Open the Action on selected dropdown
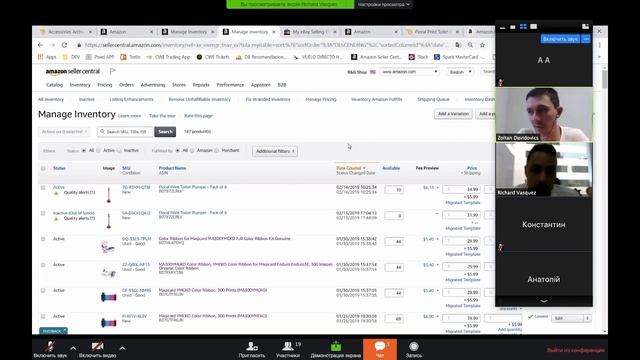640x360 pixels. (x=64, y=132)
